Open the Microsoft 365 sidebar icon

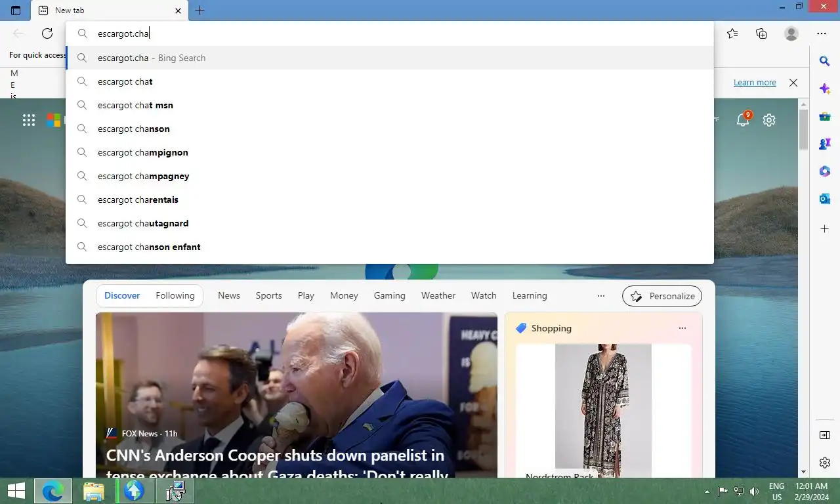pyautogui.click(x=825, y=171)
